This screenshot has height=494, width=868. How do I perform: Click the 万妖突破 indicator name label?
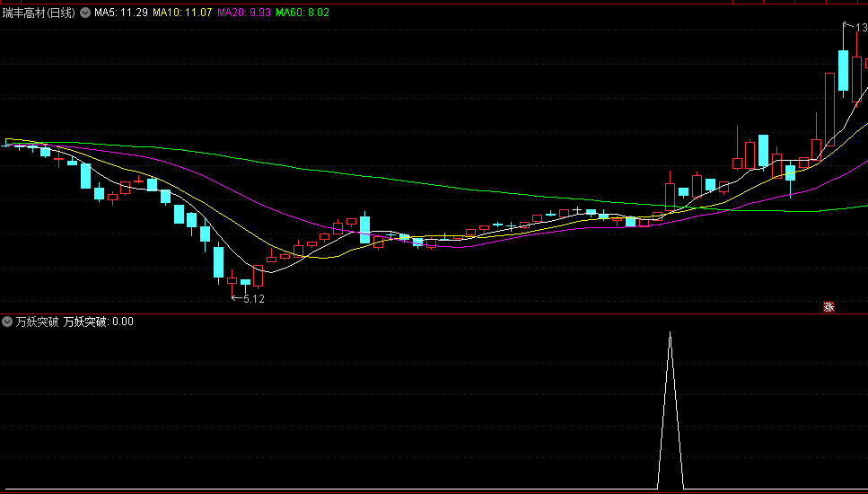pos(37,322)
